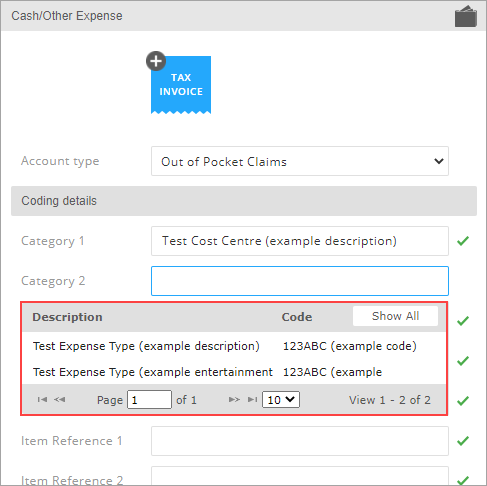Click green checkmark beside Item Reference 1
Image resolution: width=487 pixels, height=486 pixels.
pos(463,441)
